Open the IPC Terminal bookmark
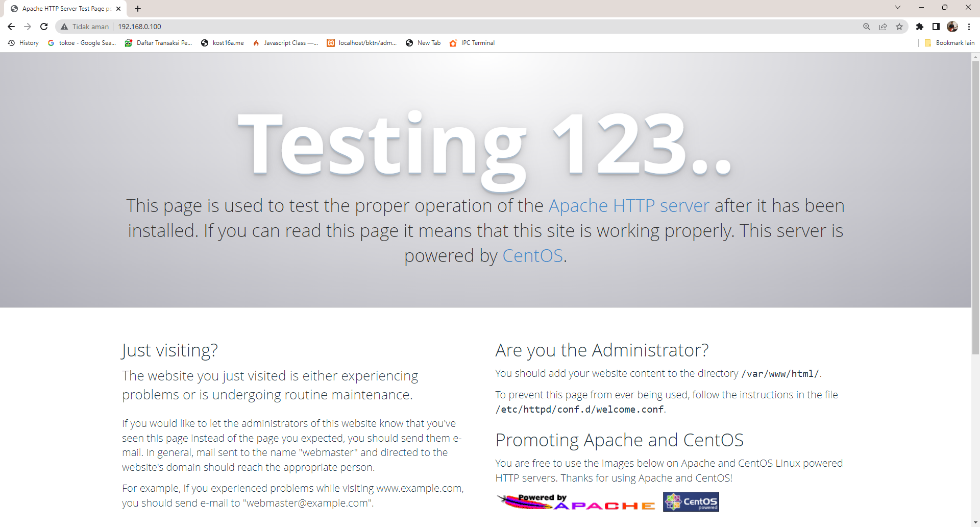The height and width of the screenshot is (527, 980). click(472, 43)
